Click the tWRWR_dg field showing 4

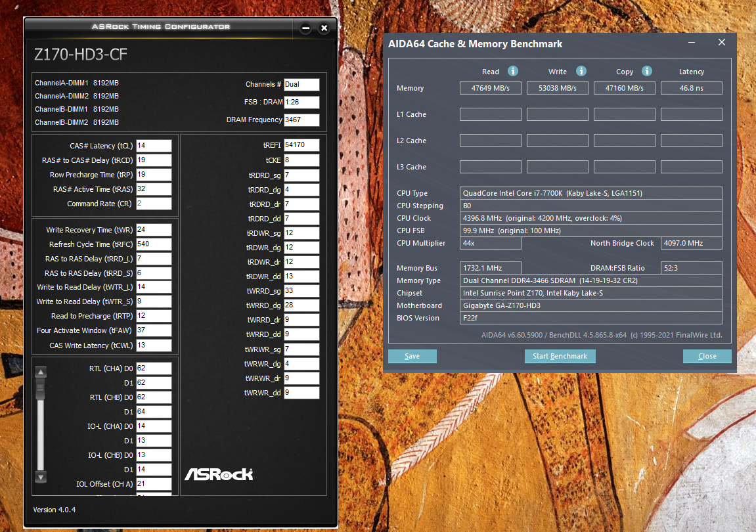[301, 364]
